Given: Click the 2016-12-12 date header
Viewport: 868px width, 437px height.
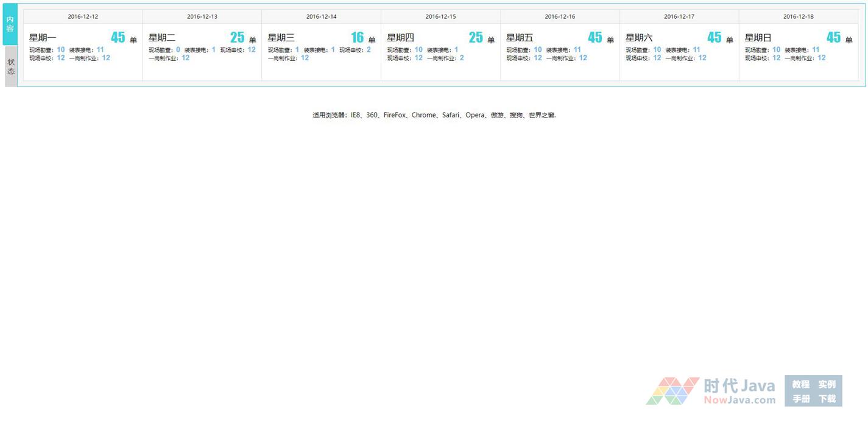Looking at the screenshot, I should [x=83, y=16].
